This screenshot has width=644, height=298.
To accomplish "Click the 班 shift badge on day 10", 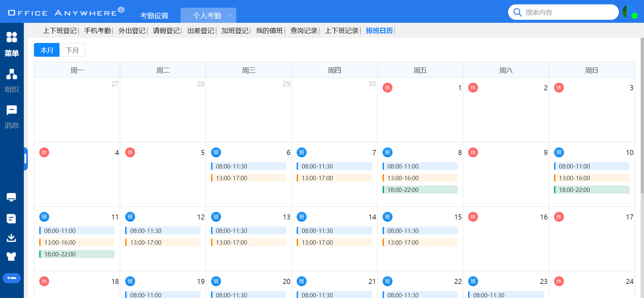I will click(559, 153).
